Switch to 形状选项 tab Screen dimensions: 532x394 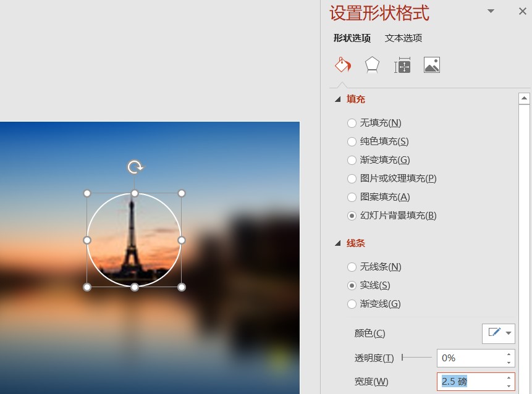point(352,38)
